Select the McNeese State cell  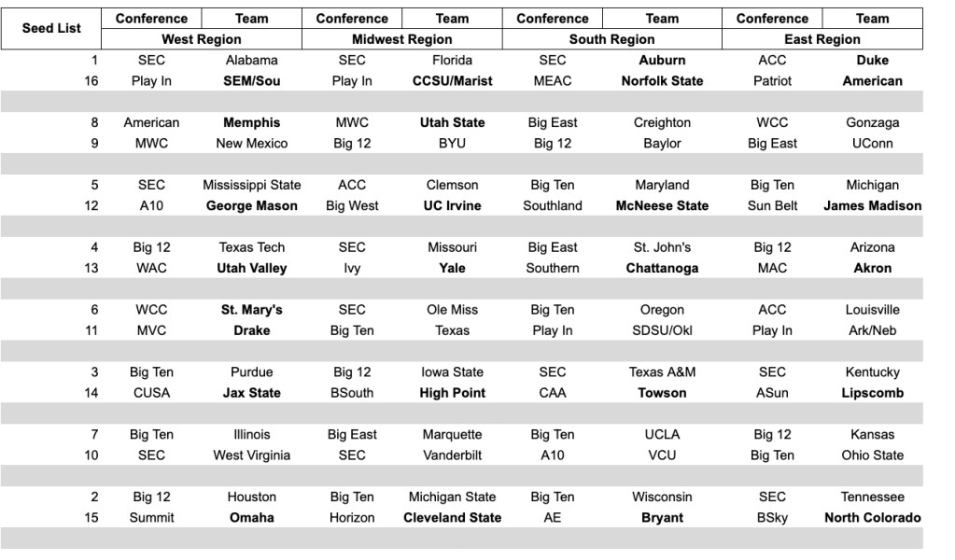tap(662, 206)
